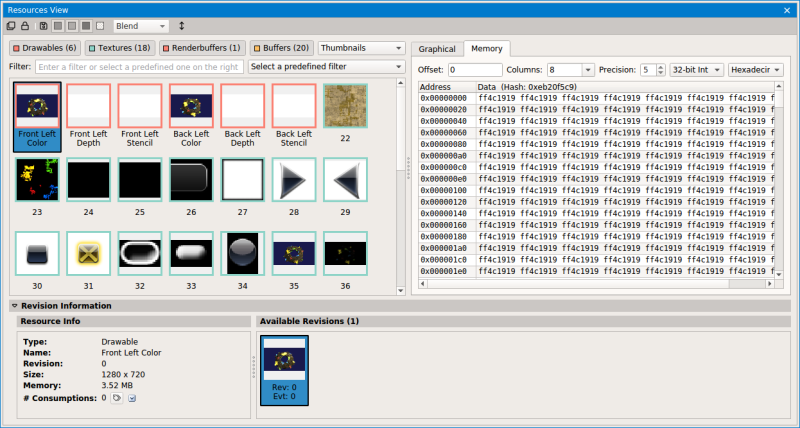This screenshot has width=800, height=428.
Task: Toggle the Buffers (20) filter
Action: click(281, 48)
